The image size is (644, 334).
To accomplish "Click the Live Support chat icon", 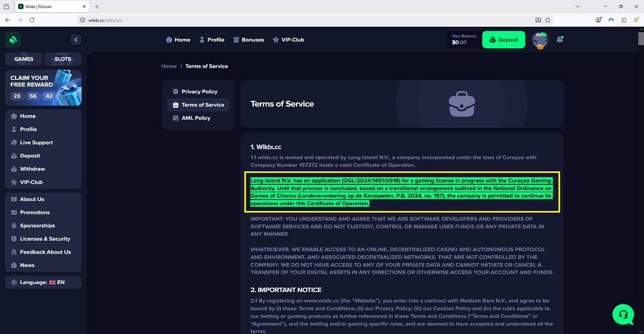I will (14, 143).
